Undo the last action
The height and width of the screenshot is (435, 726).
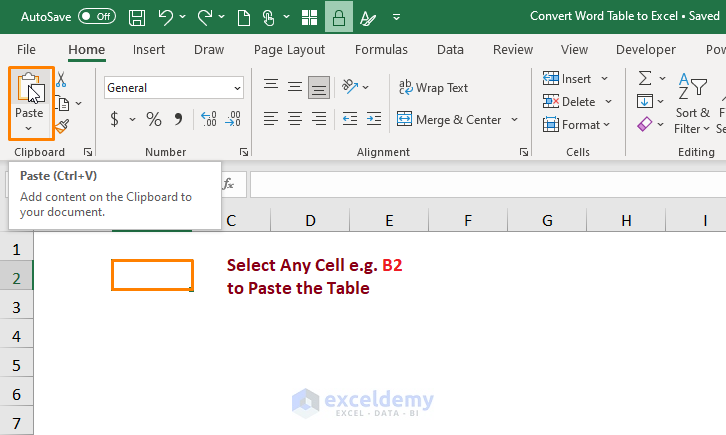coord(165,18)
